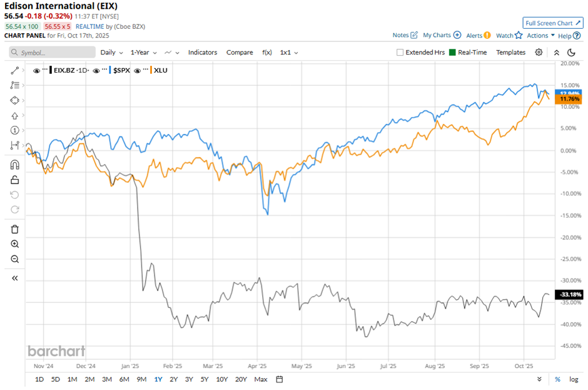This screenshot has width=588, height=390.
Task: Select the shapes drawing tool
Action: click(14, 100)
